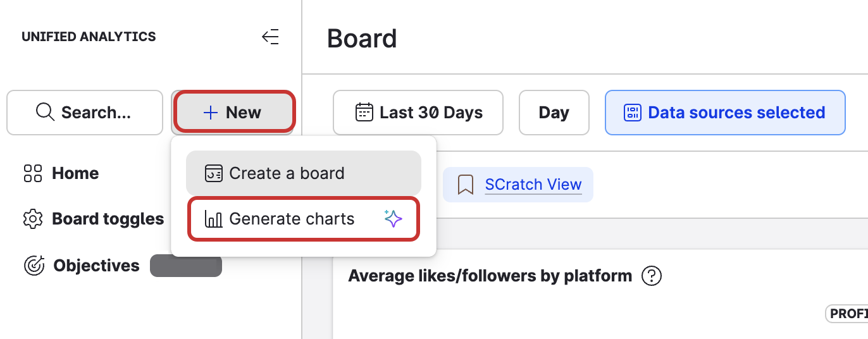Go to Home in sidebar

click(75, 173)
